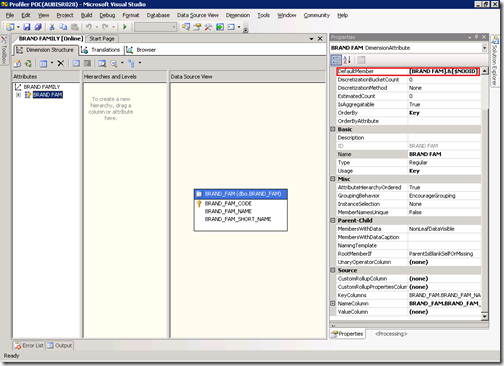Open the View attributes dropdown arrow
Screen dimensions: 504x366
coord(52,63)
